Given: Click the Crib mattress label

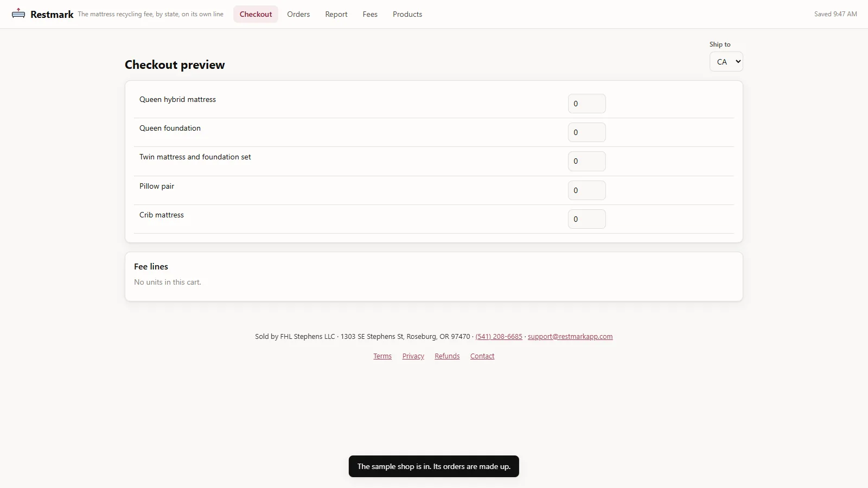Looking at the screenshot, I should click(162, 215).
